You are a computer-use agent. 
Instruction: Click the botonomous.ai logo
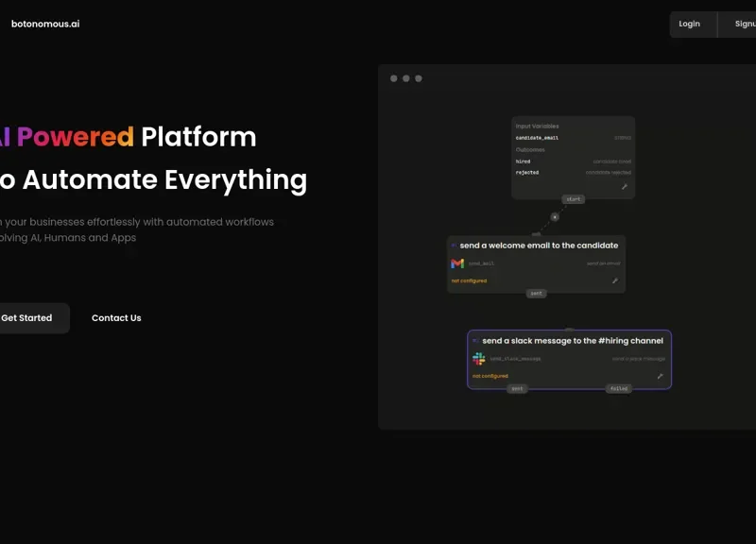click(45, 24)
